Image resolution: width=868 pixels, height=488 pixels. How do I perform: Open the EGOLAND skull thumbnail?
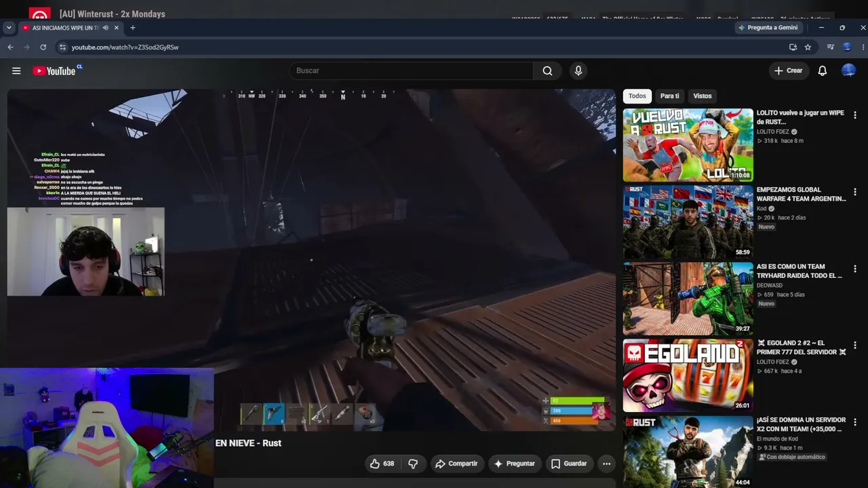coord(688,375)
